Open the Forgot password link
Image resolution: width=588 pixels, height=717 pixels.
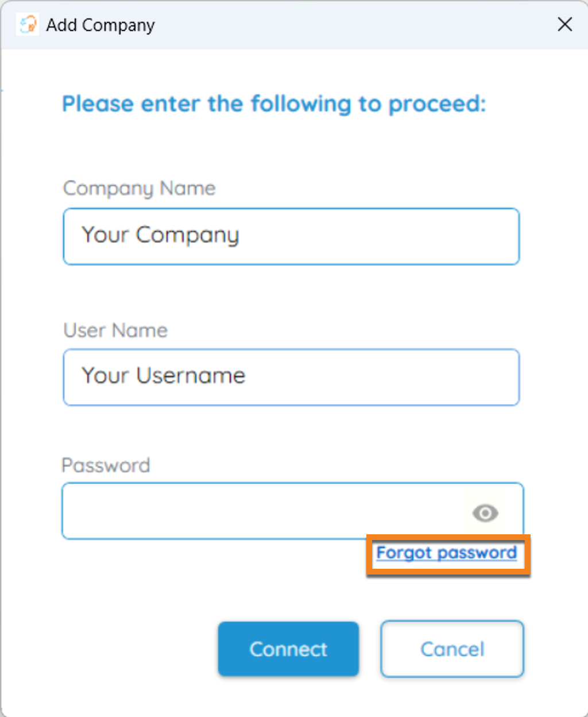[447, 553]
